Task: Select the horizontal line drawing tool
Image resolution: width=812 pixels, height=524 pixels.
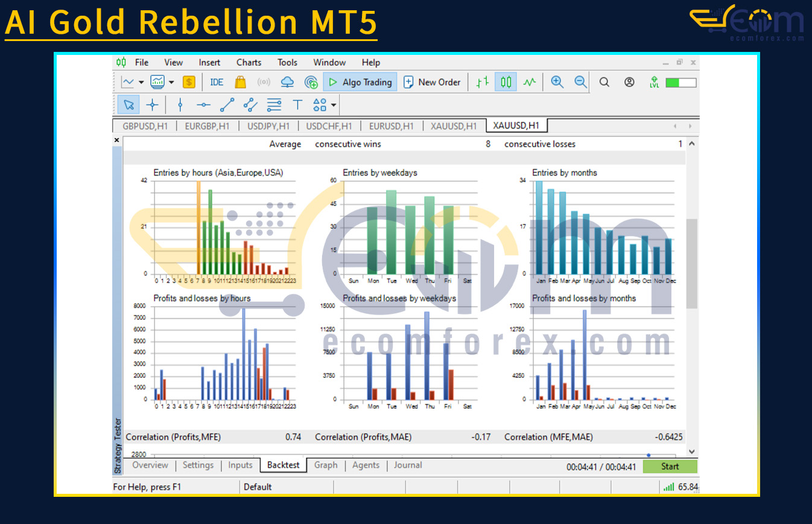Action: (x=203, y=104)
